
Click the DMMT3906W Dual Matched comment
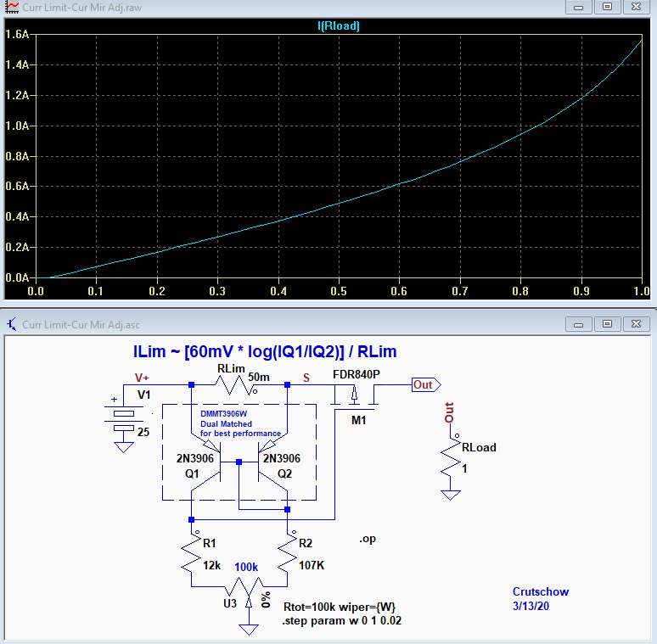[240, 423]
